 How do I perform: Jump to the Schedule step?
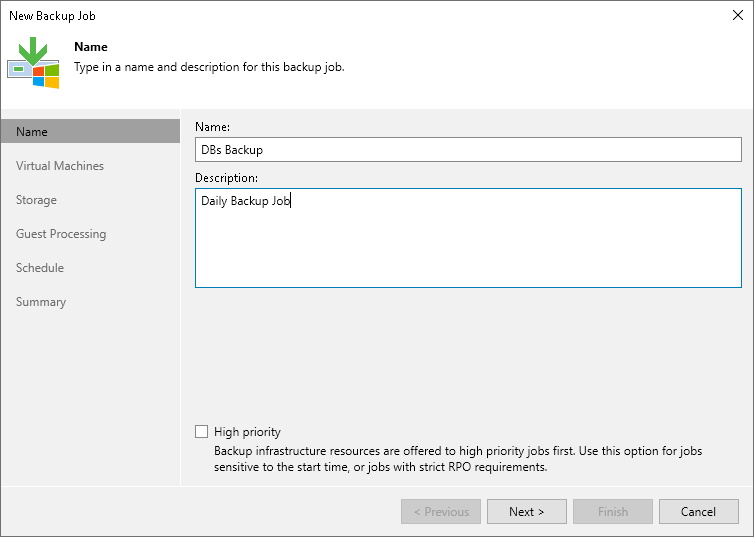[x=40, y=268]
